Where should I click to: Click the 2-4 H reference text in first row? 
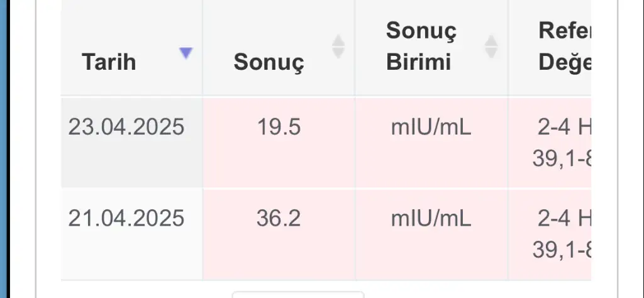coord(564,128)
